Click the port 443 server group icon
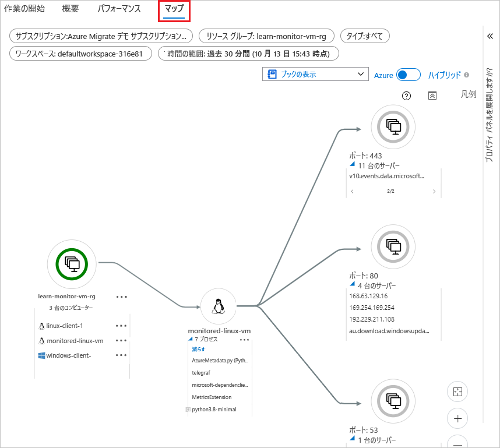The image size is (500, 448). (393, 126)
